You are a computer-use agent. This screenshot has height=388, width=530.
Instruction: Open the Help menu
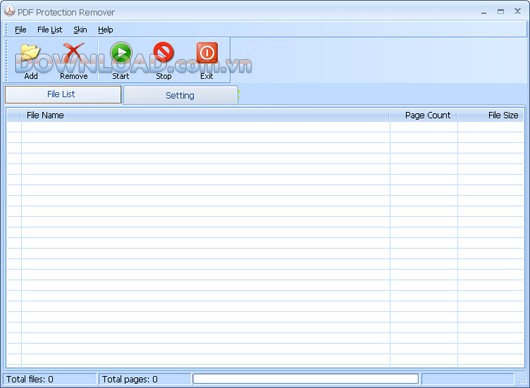105,30
